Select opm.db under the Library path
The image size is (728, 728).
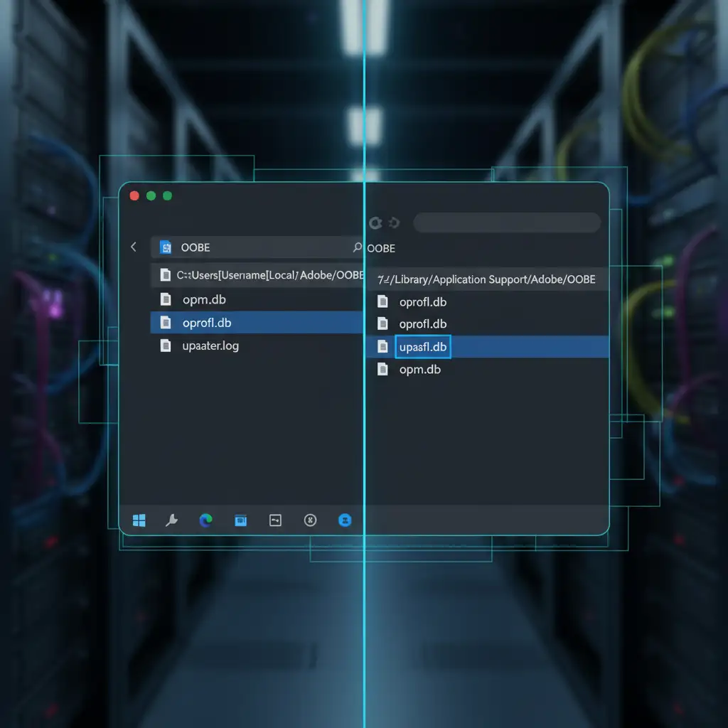click(419, 370)
